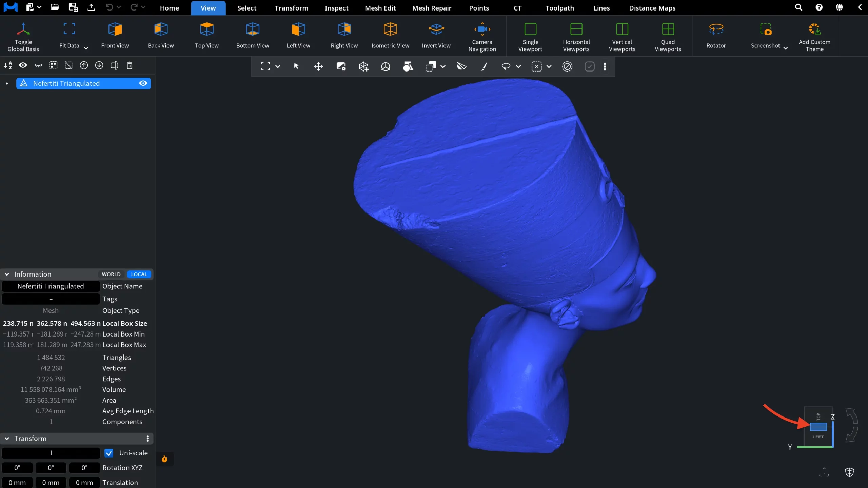Hide all objects with closed-eye icon
868x488 pixels.
pyautogui.click(x=38, y=65)
